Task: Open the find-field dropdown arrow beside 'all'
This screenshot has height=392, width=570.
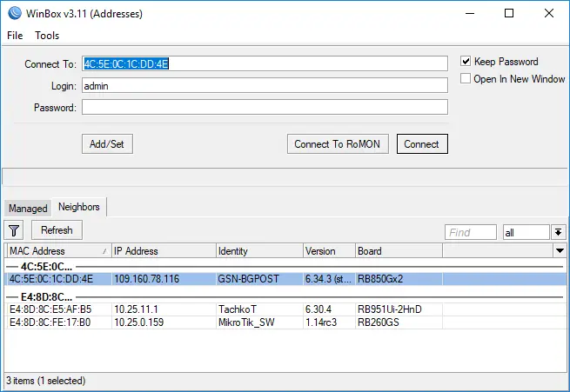Action: (x=559, y=232)
